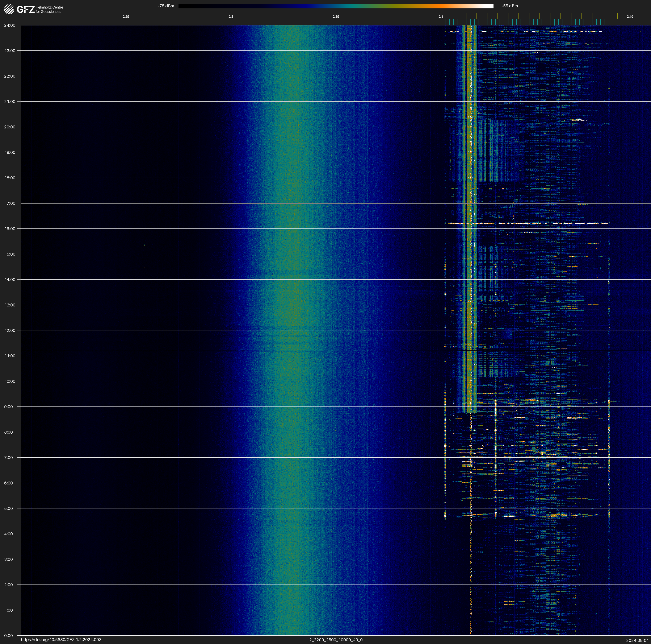Click the 18:00 time axis label
Screen dimensions: 651x644
(10, 178)
